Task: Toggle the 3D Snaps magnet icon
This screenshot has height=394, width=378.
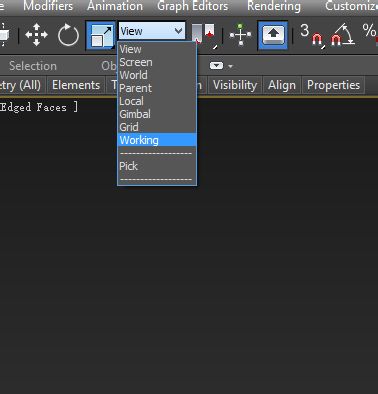Action: coord(312,35)
